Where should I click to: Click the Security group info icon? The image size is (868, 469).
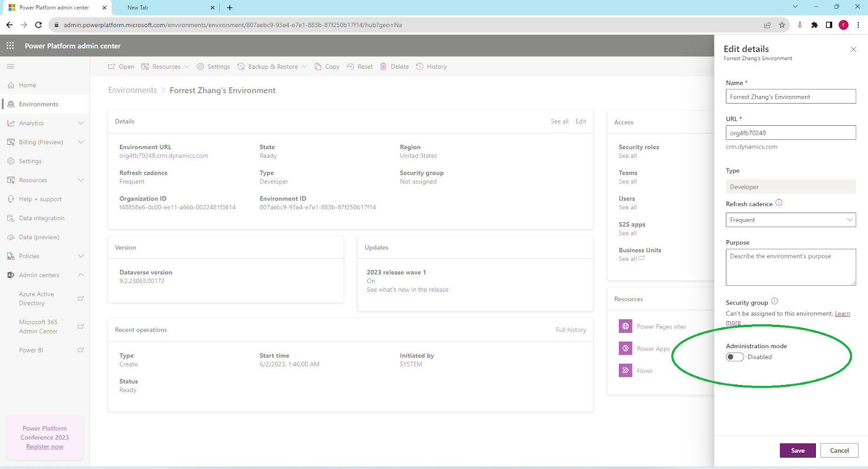(x=775, y=301)
